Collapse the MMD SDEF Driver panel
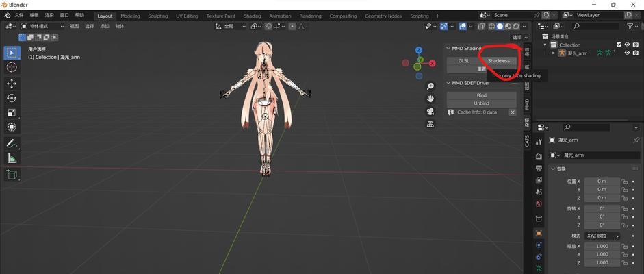The height and width of the screenshot is (274, 644). 448,83
